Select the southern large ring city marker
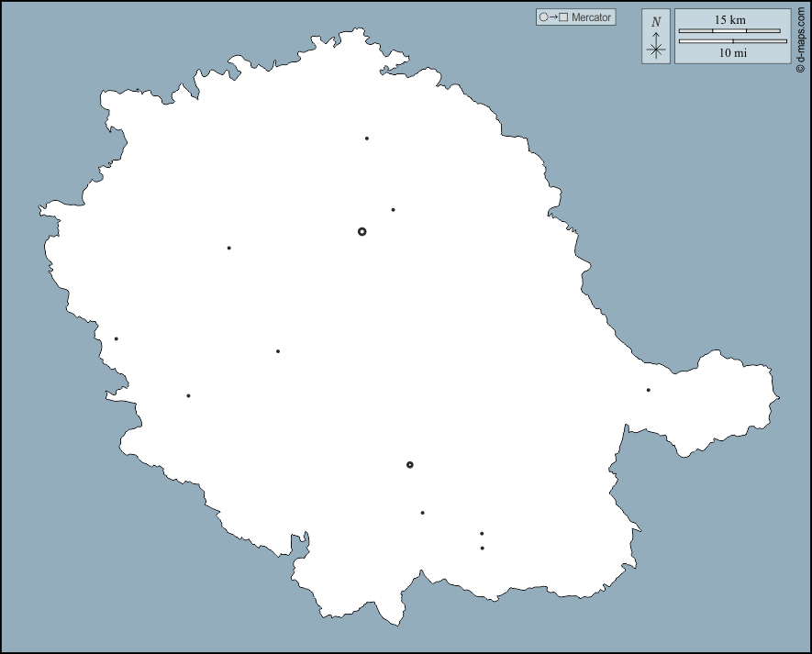This screenshot has height=654, width=812. pos(410,465)
